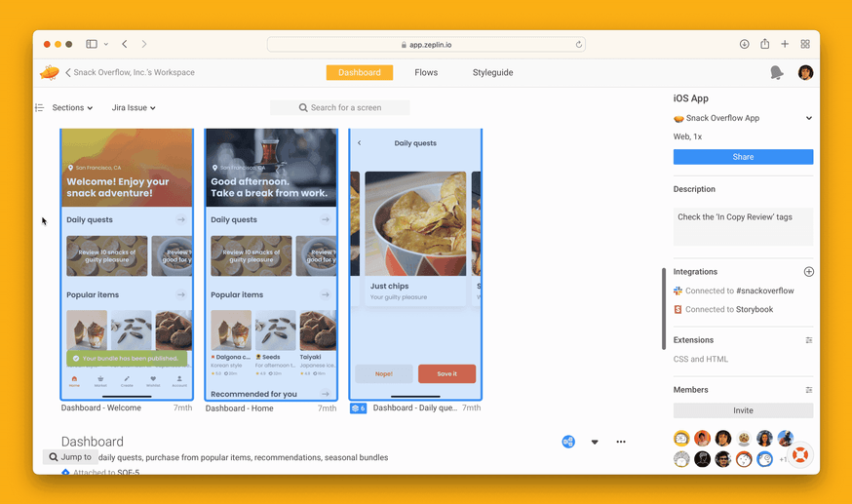
Task: Switch to the Styleguide tab
Action: (x=492, y=72)
